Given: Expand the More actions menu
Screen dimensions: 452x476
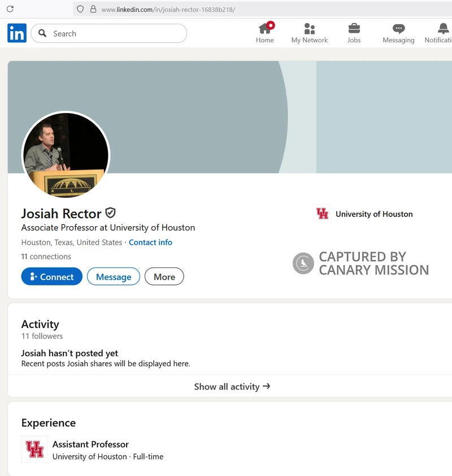Looking at the screenshot, I should [x=164, y=276].
